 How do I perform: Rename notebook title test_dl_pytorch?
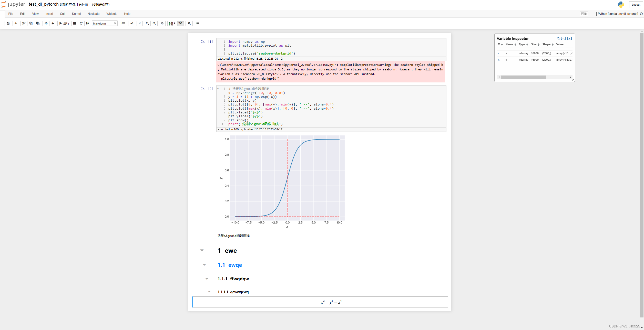tap(44, 4)
